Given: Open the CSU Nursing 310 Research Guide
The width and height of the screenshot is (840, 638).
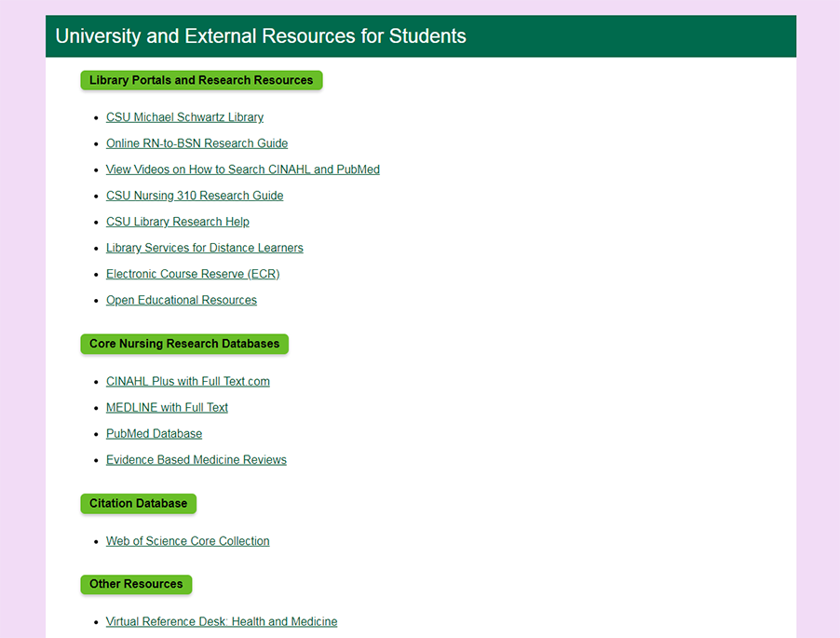Looking at the screenshot, I should [194, 196].
